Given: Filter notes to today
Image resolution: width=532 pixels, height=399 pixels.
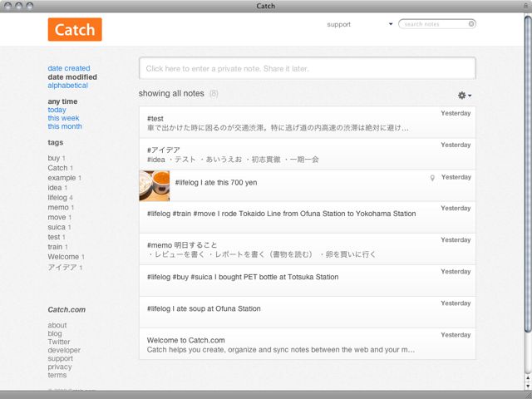Looking at the screenshot, I should [x=57, y=110].
